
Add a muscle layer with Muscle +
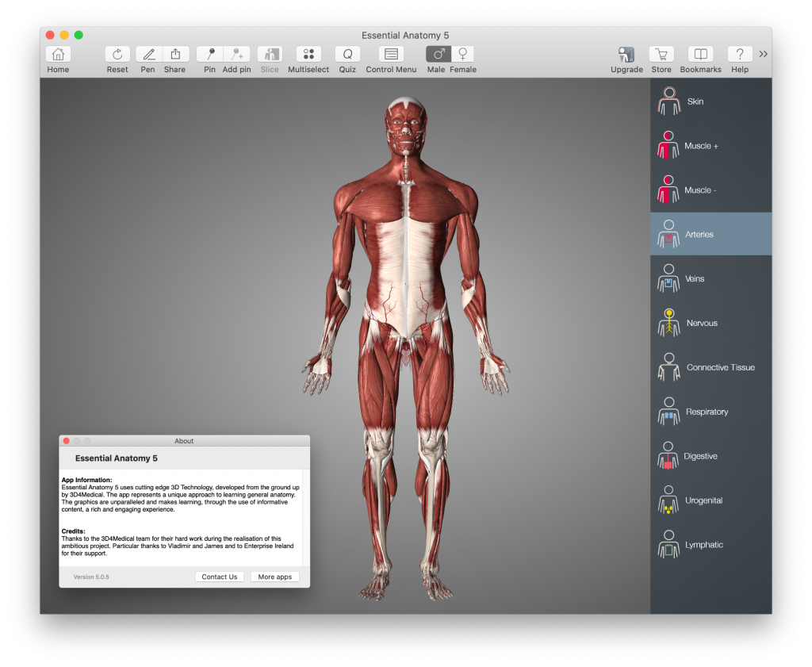click(x=711, y=145)
